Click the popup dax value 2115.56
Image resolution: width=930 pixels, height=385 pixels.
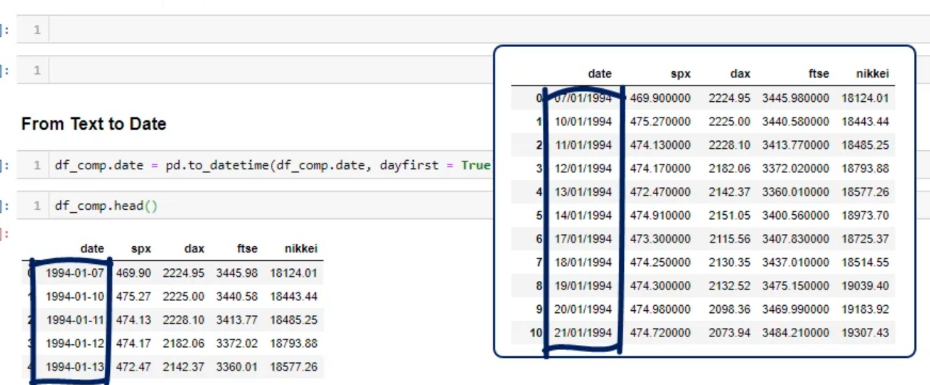pos(730,239)
